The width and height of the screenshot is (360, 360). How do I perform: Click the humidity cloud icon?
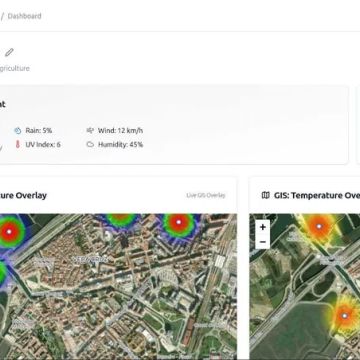tap(90, 145)
